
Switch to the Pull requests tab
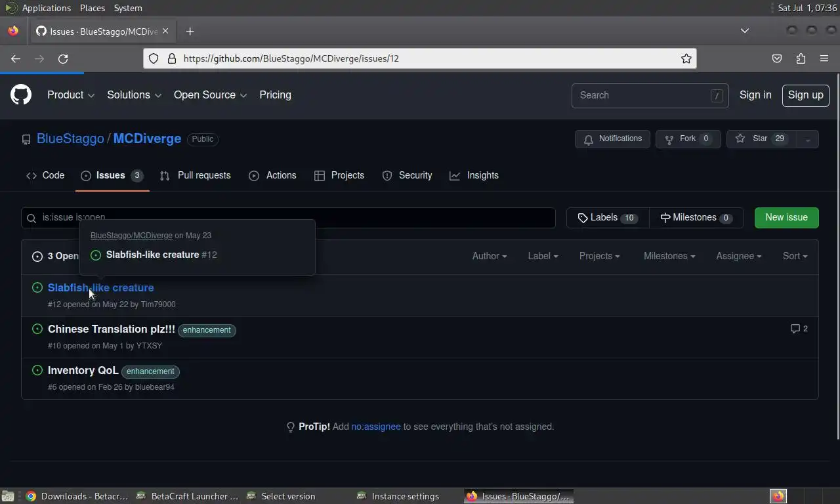[196, 175]
